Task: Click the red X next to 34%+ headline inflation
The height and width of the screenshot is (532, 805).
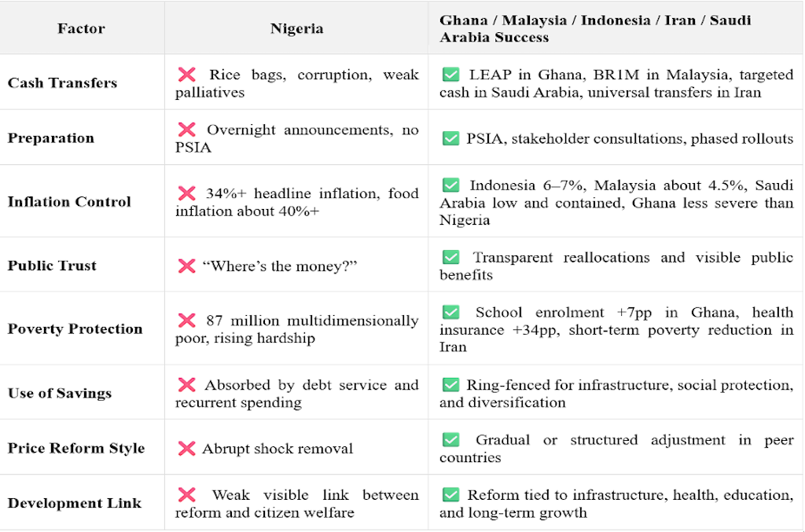Action: pyautogui.click(x=186, y=193)
